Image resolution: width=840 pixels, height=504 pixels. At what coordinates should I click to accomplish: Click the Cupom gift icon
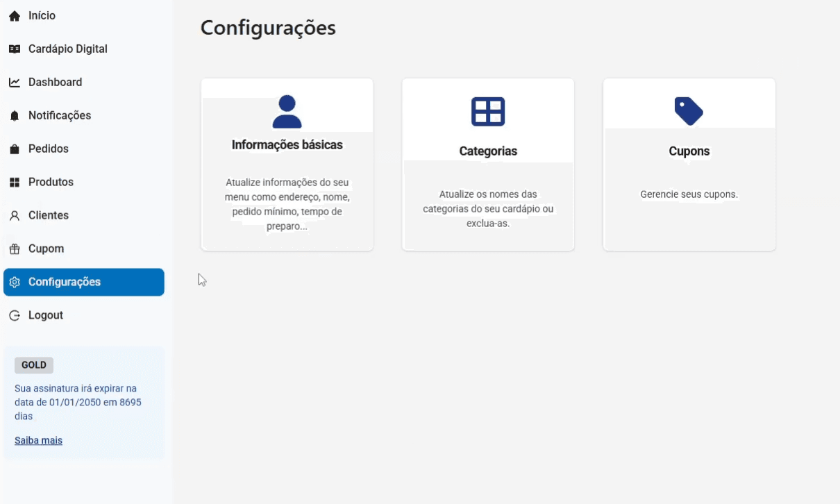[x=15, y=249]
